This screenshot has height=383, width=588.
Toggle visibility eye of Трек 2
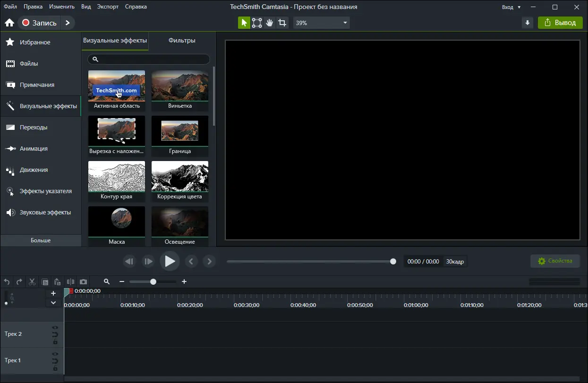point(55,327)
